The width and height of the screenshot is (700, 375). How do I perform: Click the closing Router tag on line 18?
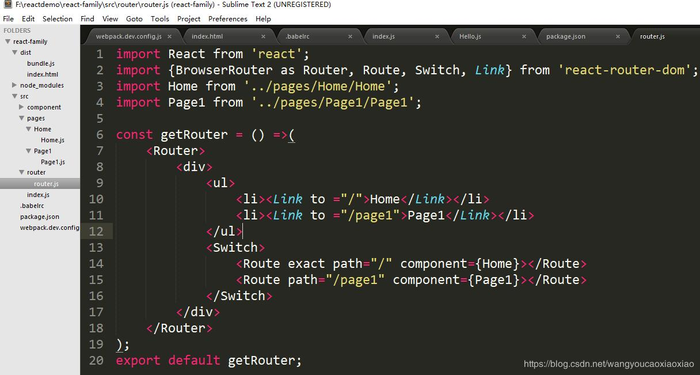tap(179, 328)
